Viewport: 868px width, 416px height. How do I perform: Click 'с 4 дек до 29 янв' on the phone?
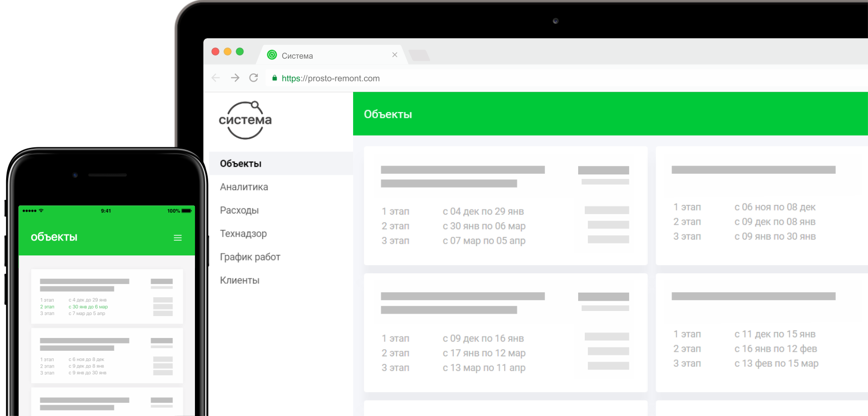pyautogui.click(x=88, y=300)
